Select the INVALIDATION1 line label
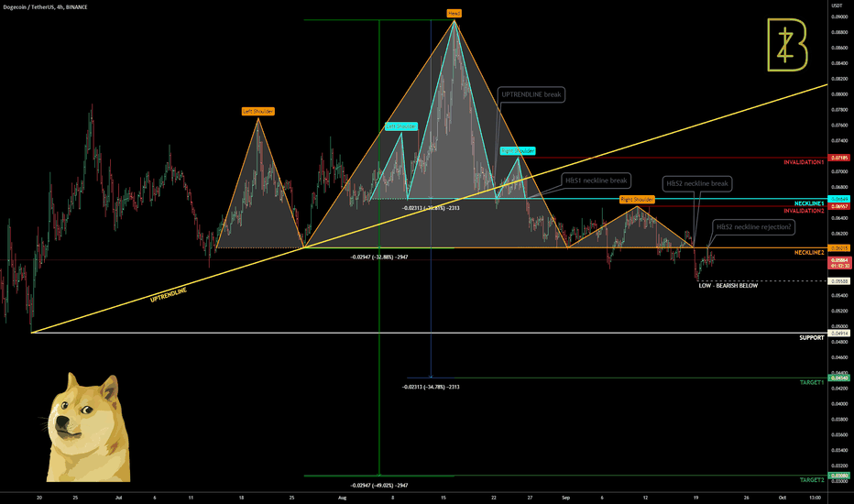Screen dimensions: 854x504 [804, 162]
